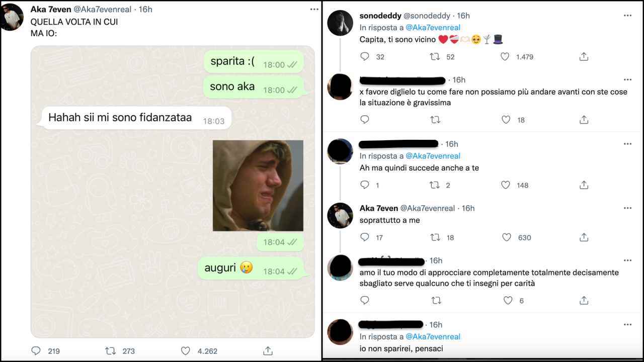Retweet sonodeddy's reply showing 52 retweets
The width and height of the screenshot is (644, 362).
coord(435,57)
